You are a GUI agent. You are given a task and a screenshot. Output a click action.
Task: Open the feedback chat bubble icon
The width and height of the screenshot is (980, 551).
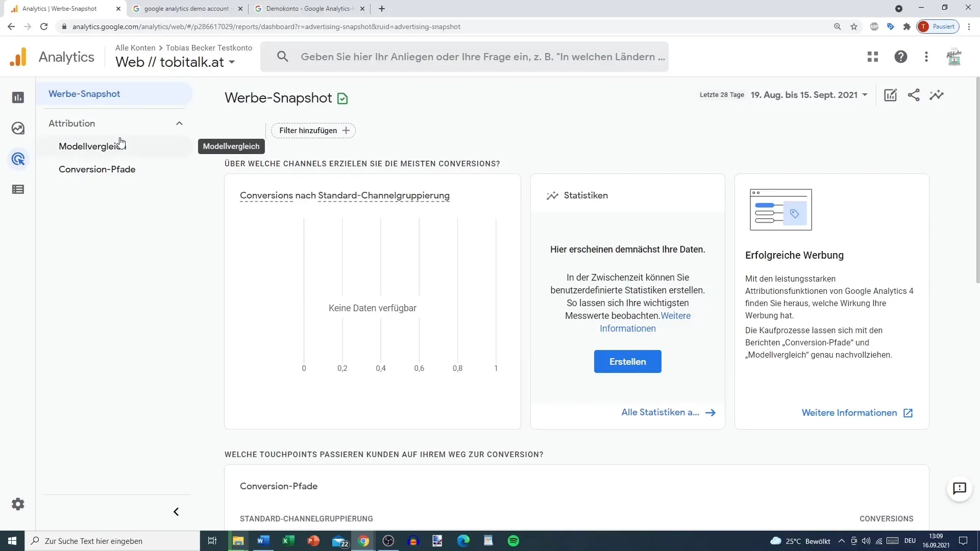click(960, 489)
